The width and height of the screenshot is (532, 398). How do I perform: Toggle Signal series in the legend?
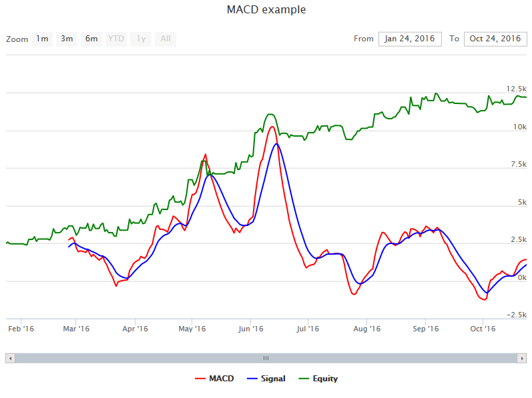tap(266, 379)
